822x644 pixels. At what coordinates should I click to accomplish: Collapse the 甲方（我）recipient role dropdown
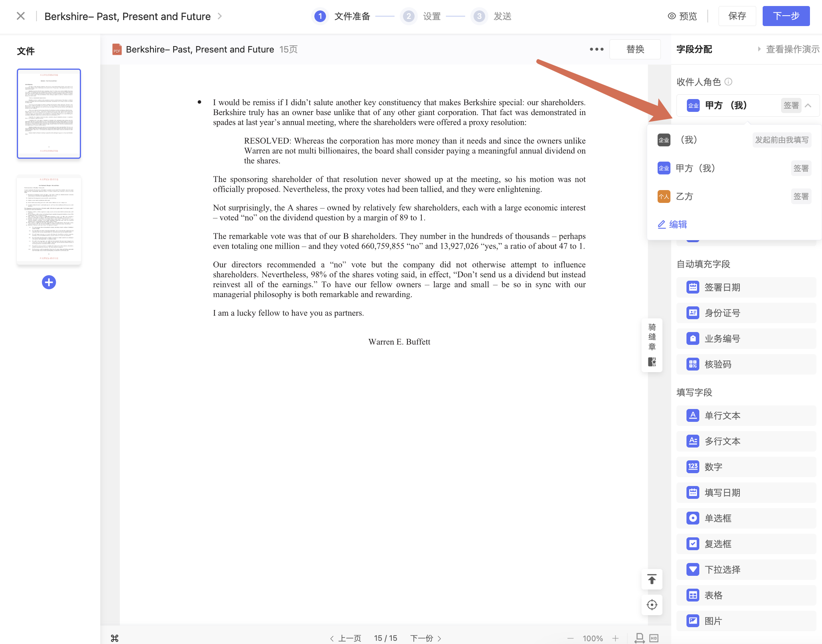(808, 105)
